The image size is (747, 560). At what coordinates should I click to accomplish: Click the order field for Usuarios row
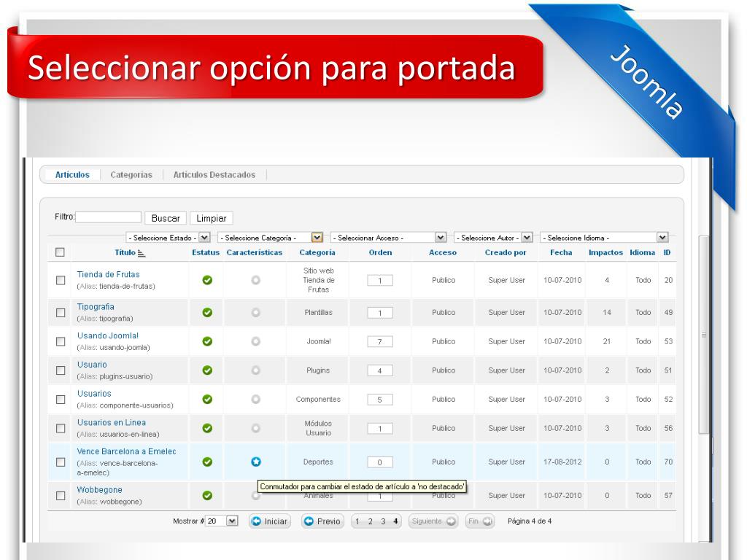click(x=379, y=400)
